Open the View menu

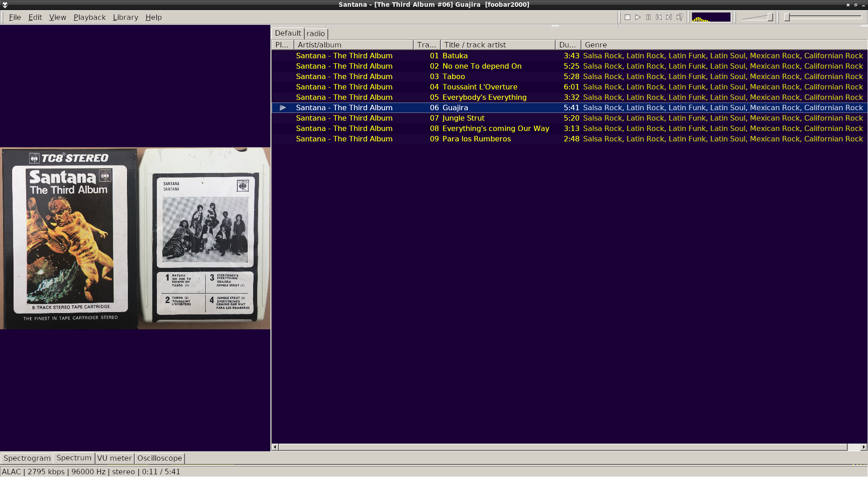[57, 17]
